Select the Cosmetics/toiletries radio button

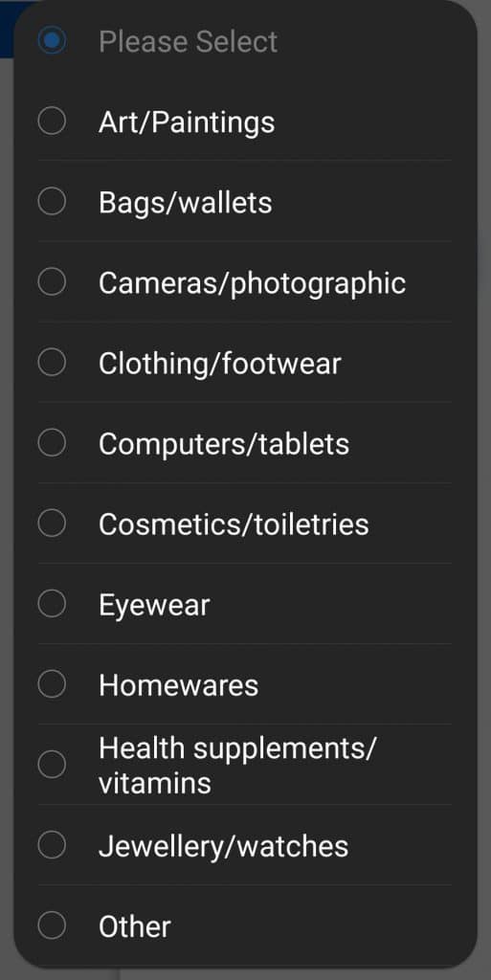point(52,523)
